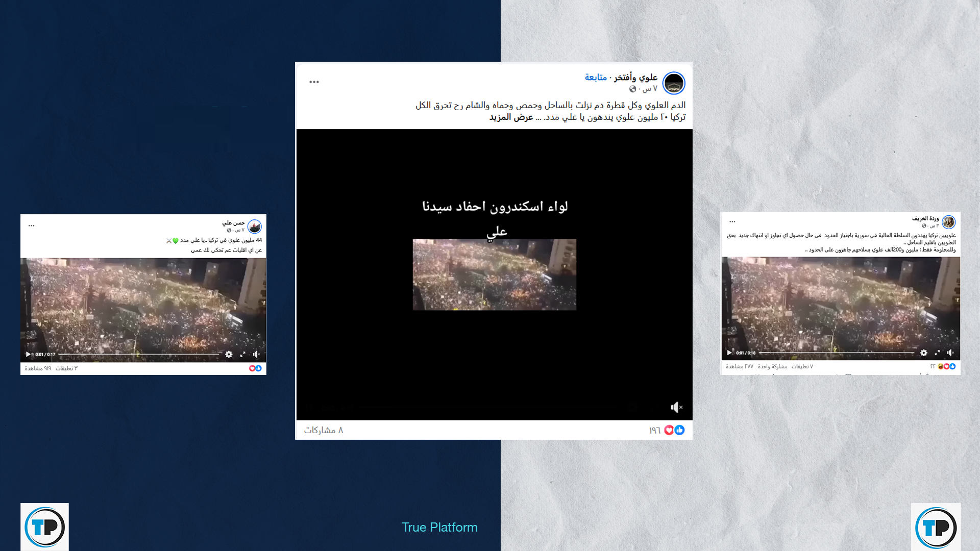Open settings gear on the left video

229,354
